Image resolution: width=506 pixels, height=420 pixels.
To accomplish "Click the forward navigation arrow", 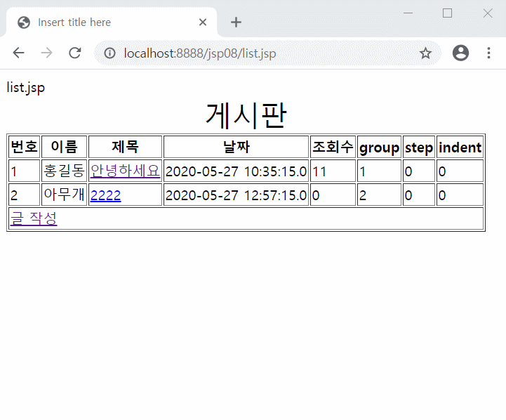I will pos(46,53).
